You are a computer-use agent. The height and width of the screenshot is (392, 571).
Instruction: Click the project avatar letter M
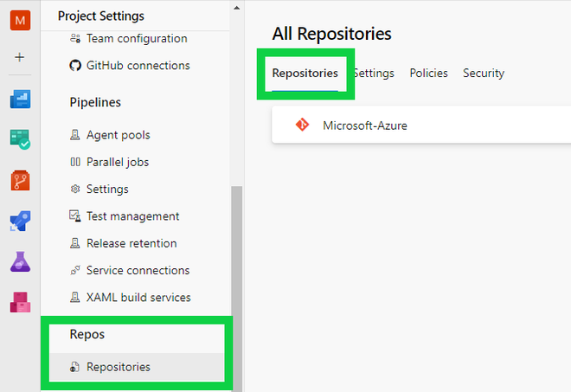coord(20,19)
